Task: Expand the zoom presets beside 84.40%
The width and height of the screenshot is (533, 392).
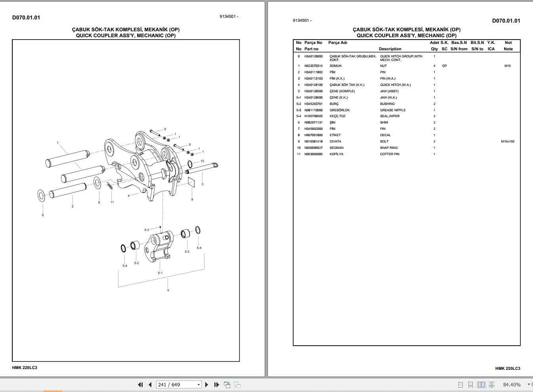Action: [529, 384]
